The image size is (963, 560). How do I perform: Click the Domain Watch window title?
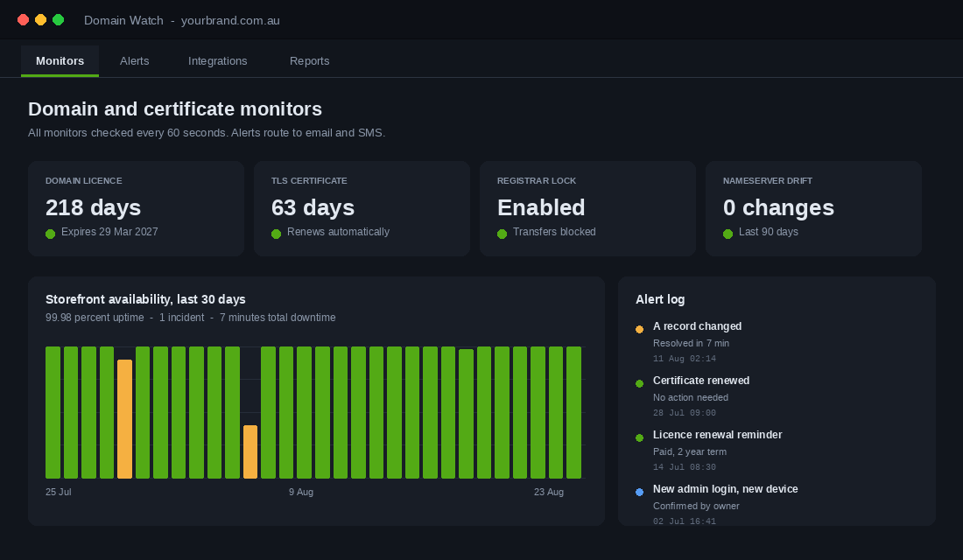click(182, 20)
